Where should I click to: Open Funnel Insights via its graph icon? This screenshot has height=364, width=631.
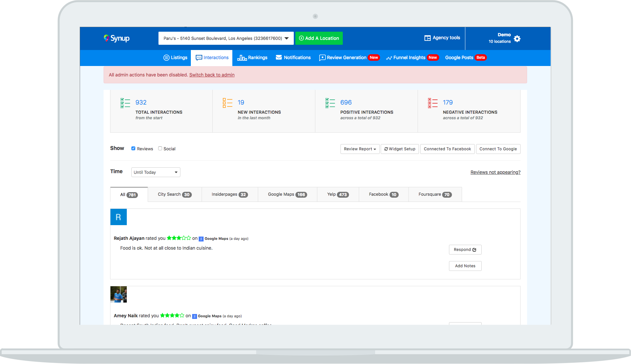pos(389,58)
